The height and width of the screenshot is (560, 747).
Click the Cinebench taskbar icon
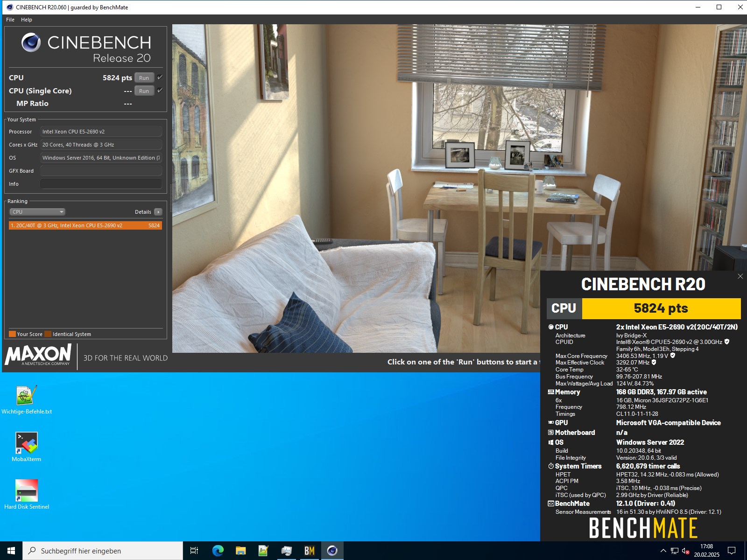(332, 551)
